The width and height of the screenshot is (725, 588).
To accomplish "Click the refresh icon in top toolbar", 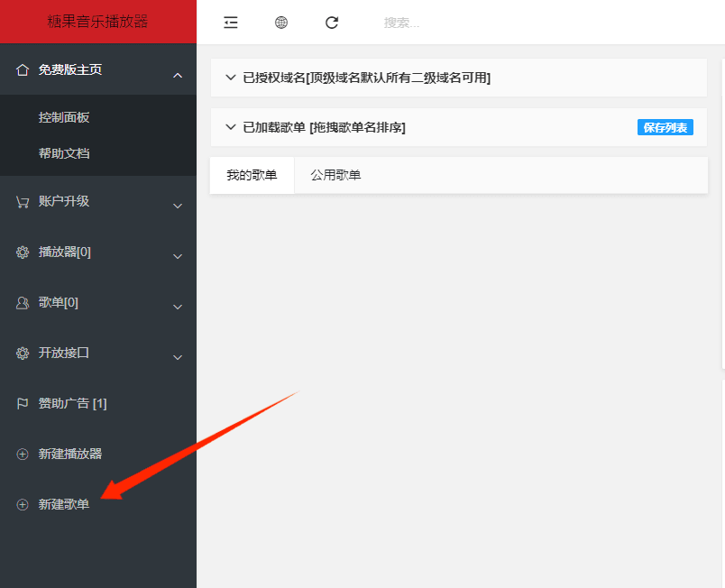I will tap(332, 23).
